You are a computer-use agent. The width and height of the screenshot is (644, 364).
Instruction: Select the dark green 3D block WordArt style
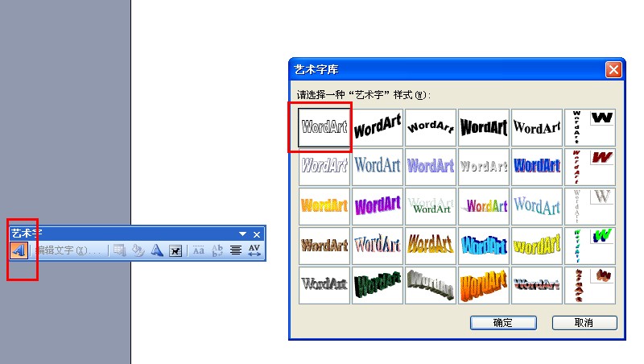[x=378, y=285]
